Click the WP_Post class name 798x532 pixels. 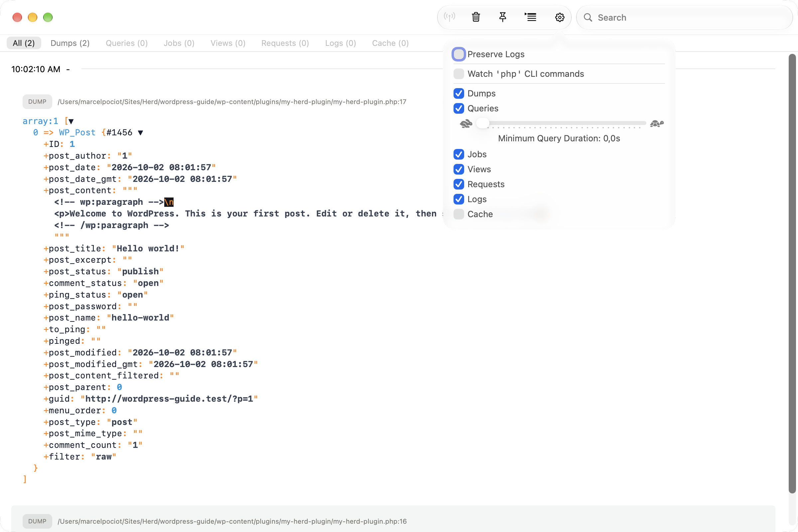point(77,133)
